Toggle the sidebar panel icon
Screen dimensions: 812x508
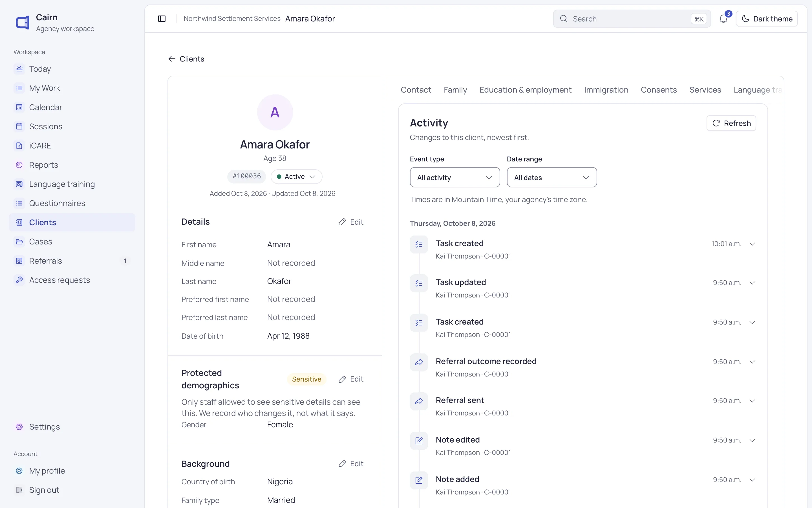point(162,19)
